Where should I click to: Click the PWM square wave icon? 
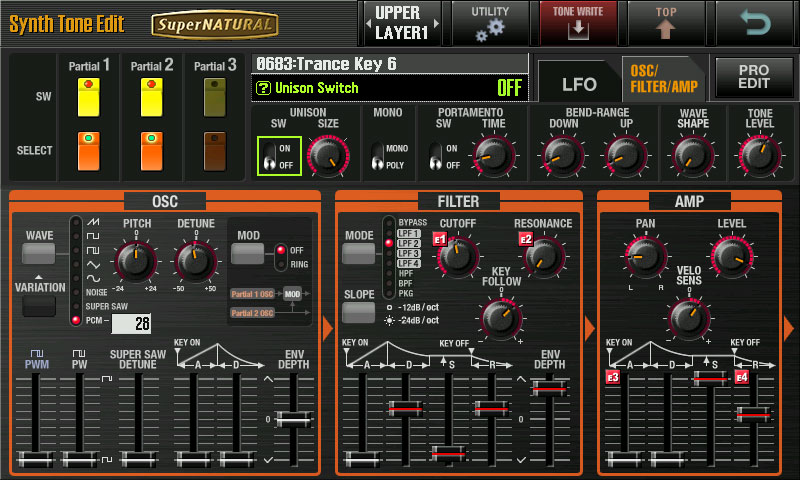(37, 353)
